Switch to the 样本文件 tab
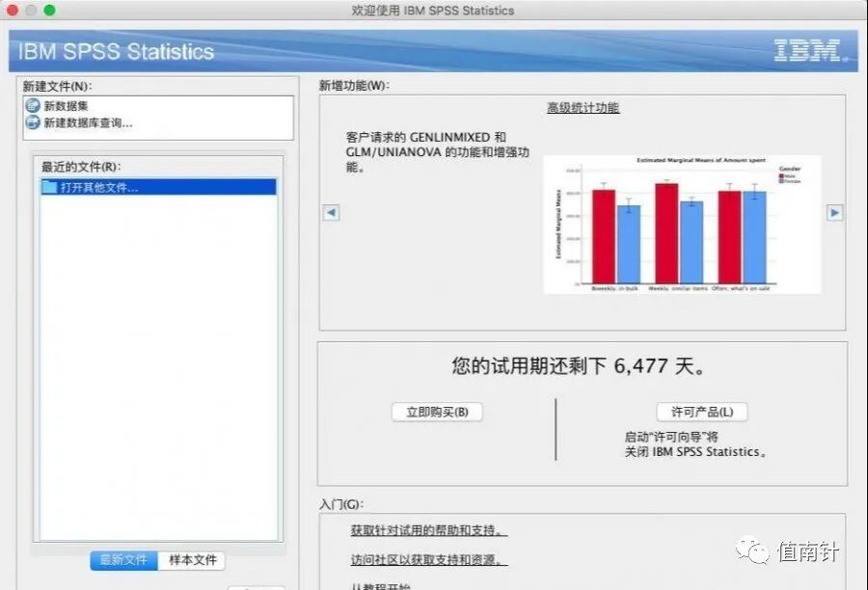868x590 pixels. point(192,560)
